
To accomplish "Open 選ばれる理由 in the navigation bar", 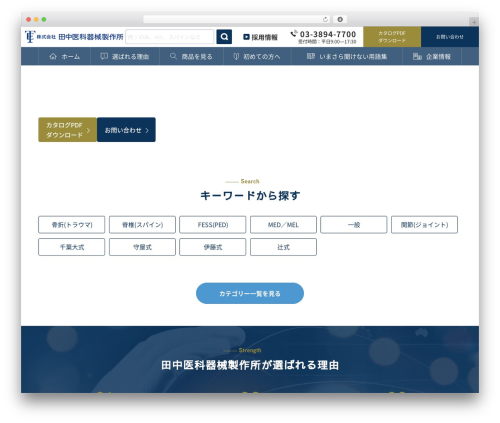I will [125, 56].
